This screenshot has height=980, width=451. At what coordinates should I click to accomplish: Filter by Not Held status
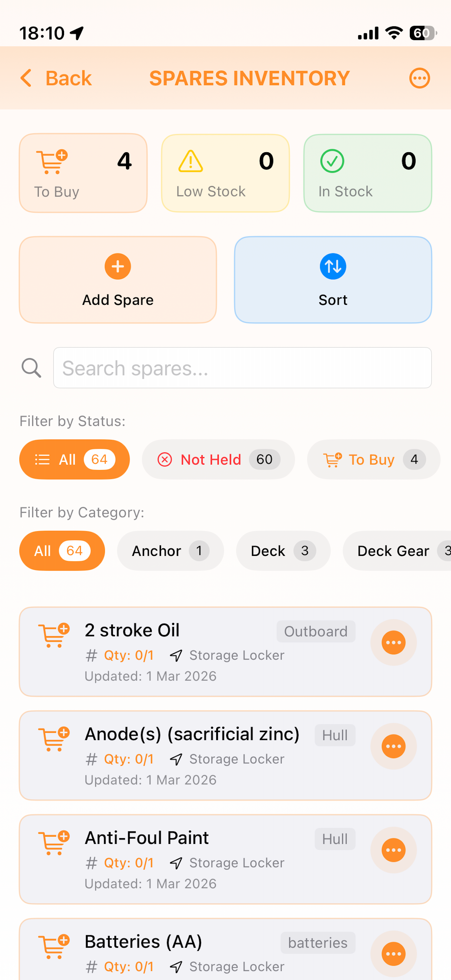218,460
